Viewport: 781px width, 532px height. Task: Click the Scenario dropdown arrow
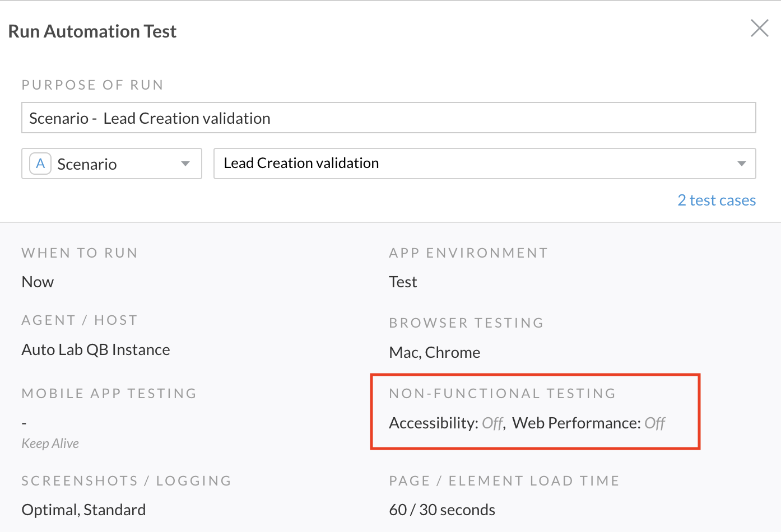(185, 164)
